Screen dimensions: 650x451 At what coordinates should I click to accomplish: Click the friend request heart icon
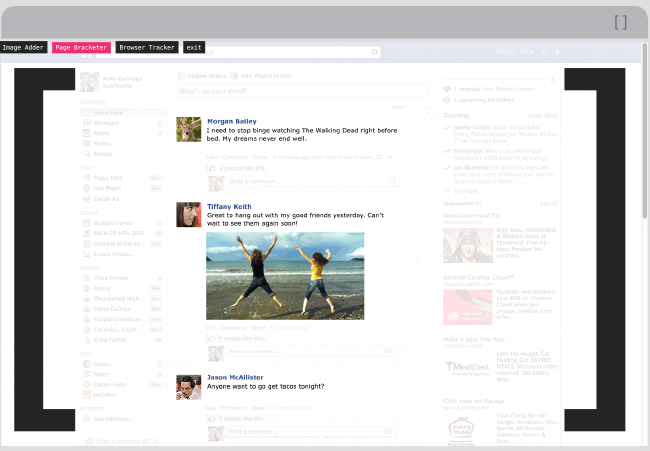447,90
